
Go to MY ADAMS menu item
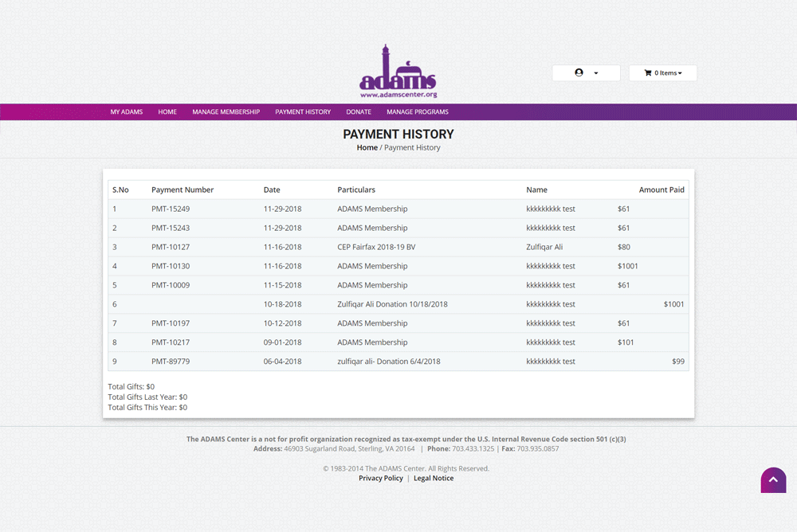(x=127, y=111)
